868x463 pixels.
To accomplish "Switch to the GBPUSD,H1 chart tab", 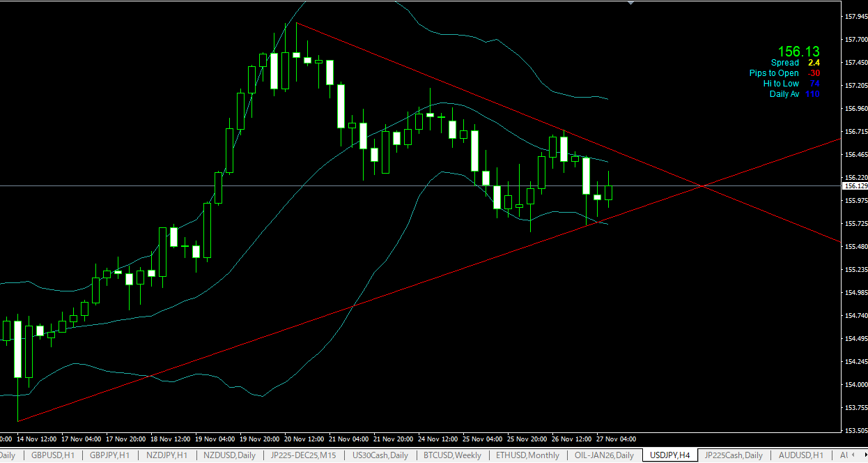I will 54,455.
